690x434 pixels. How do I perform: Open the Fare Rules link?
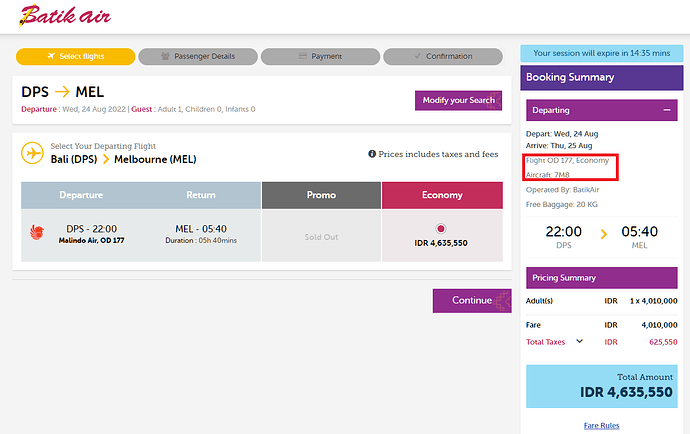[x=601, y=426]
